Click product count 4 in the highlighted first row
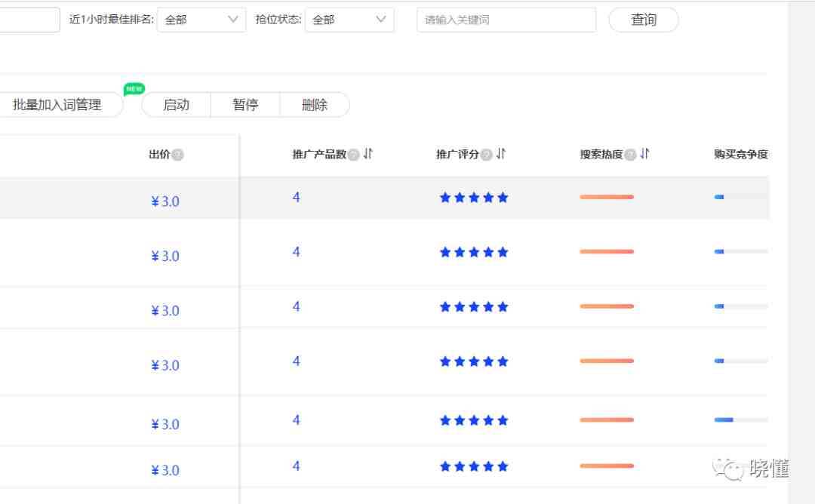Image resolution: width=815 pixels, height=504 pixels. coord(297,198)
